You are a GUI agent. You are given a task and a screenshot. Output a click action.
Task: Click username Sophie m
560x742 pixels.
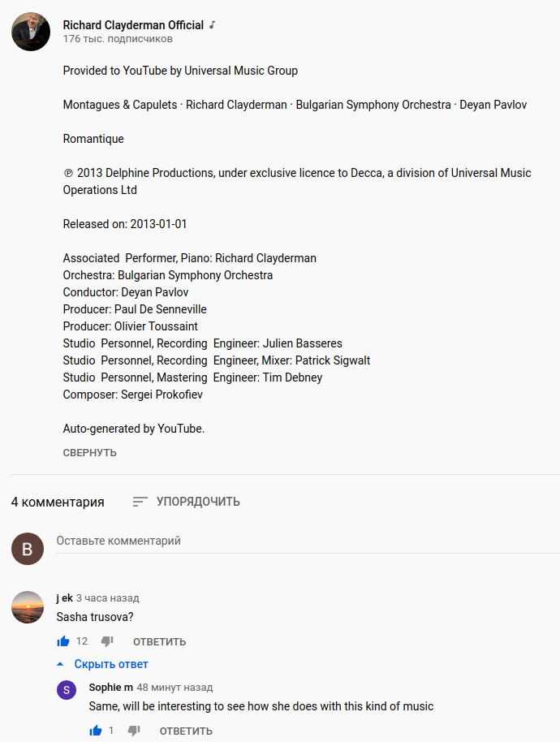pos(110,688)
